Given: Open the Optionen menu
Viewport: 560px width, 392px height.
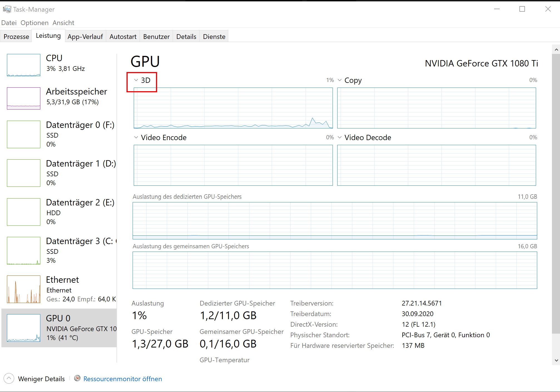Looking at the screenshot, I should (34, 23).
